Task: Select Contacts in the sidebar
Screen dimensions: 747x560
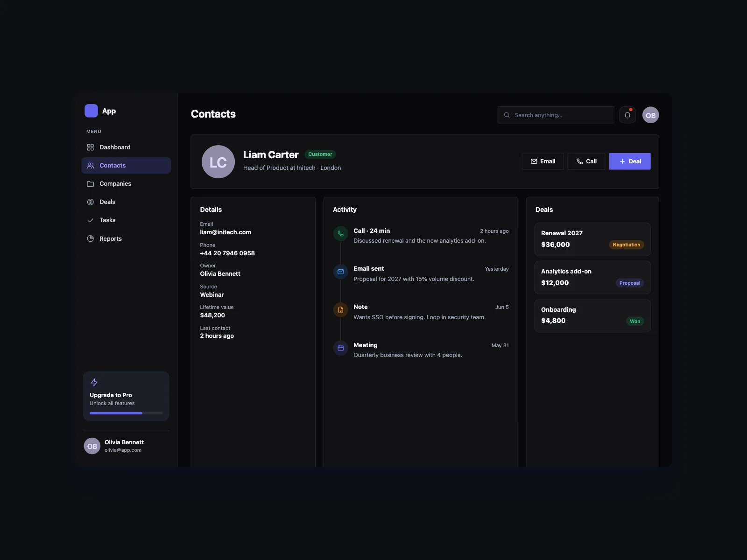Action: pyautogui.click(x=126, y=165)
